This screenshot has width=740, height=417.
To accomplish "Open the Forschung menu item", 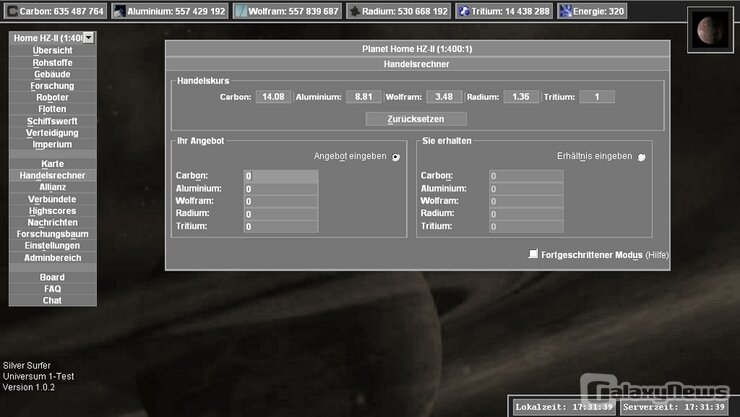I will 52,86.
